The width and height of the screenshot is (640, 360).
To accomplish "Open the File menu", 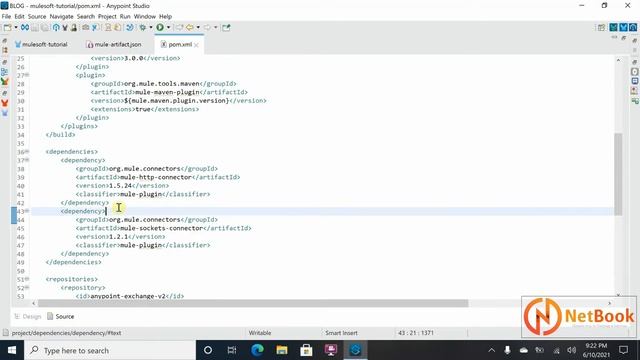I will point(6,16).
